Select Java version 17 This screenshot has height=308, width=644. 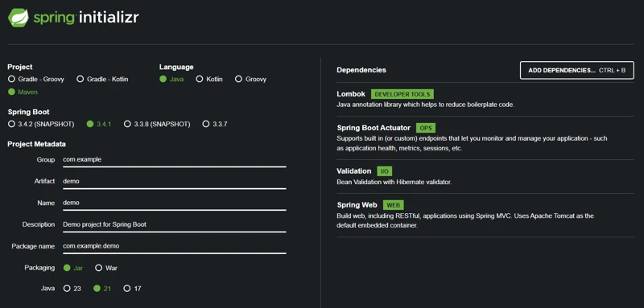click(132, 289)
